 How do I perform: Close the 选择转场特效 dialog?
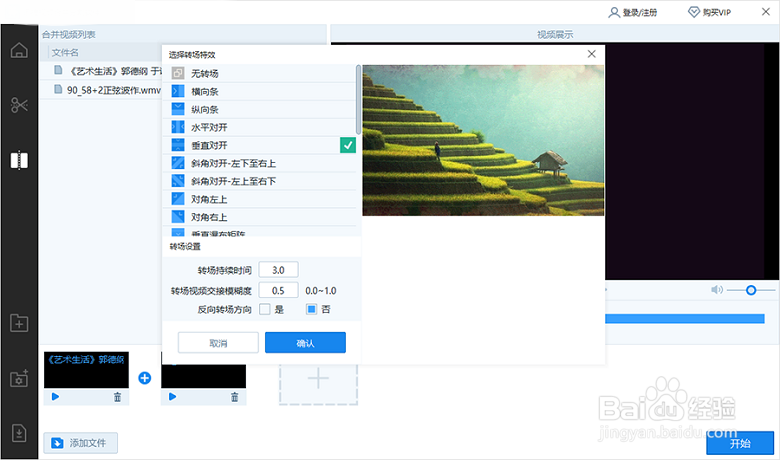[x=591, y=54]
